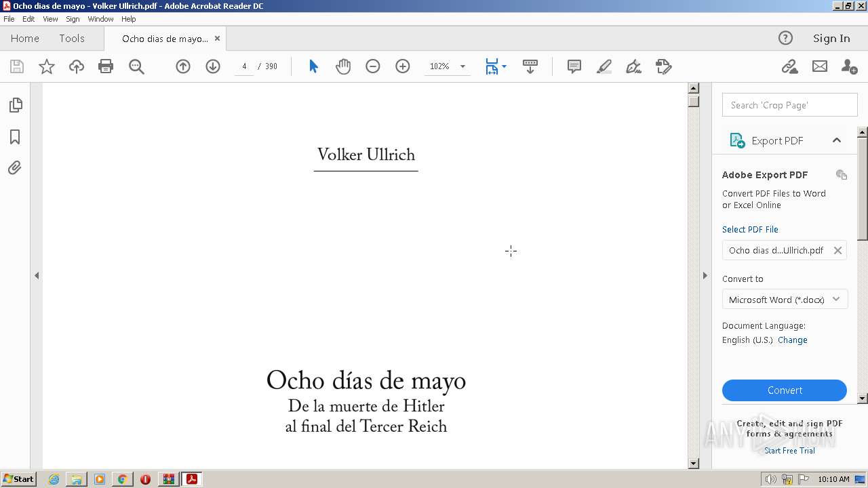The image size is (868, 488).
Task: Toggle scrolling mode icon
Action: [530, 66]
